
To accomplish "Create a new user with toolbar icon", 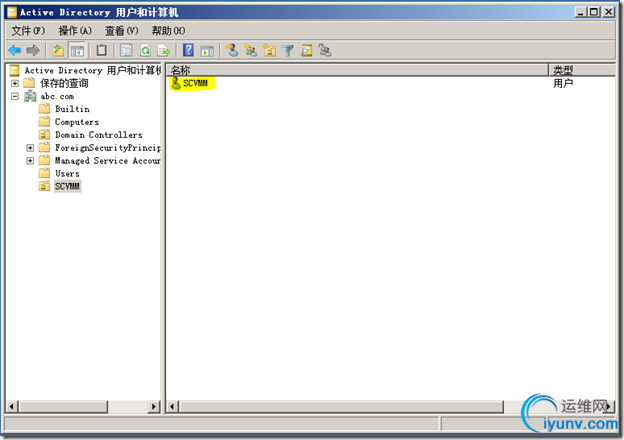I will (232, 50).
